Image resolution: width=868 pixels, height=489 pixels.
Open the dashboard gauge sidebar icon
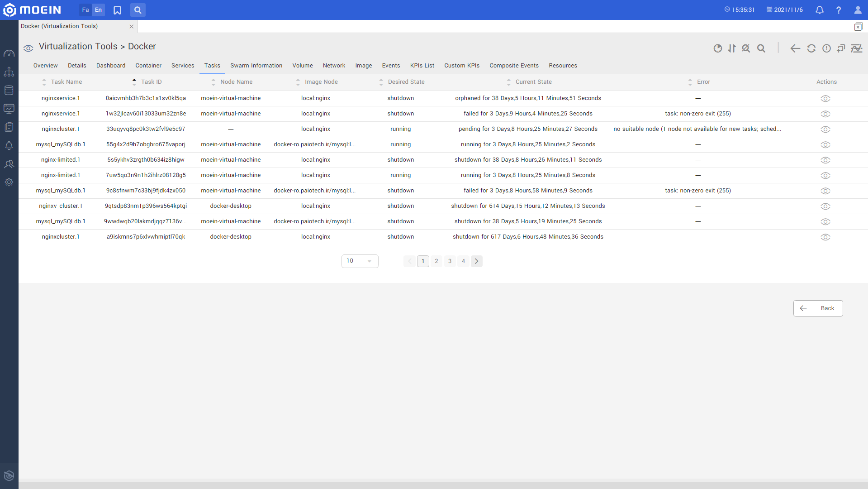point(9,53)
